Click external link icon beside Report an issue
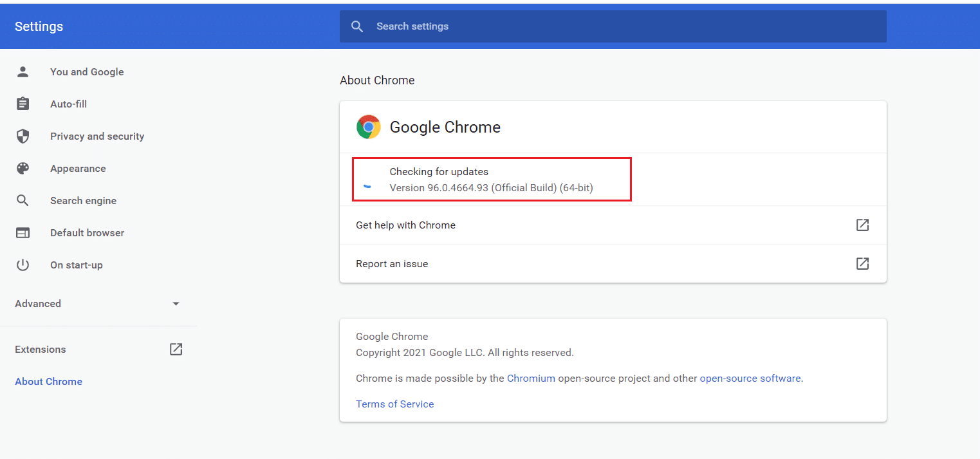The height and width of the screenshot is (459, 980). point(862,263)
